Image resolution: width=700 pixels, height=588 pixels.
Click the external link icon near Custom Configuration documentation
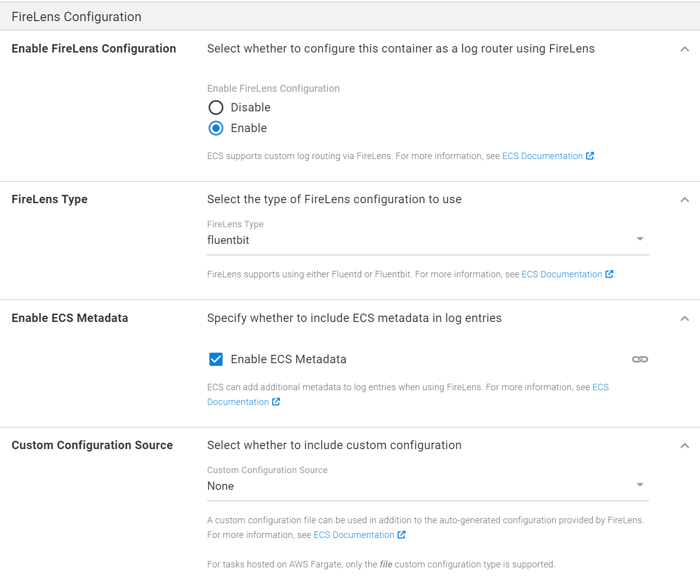401,535
